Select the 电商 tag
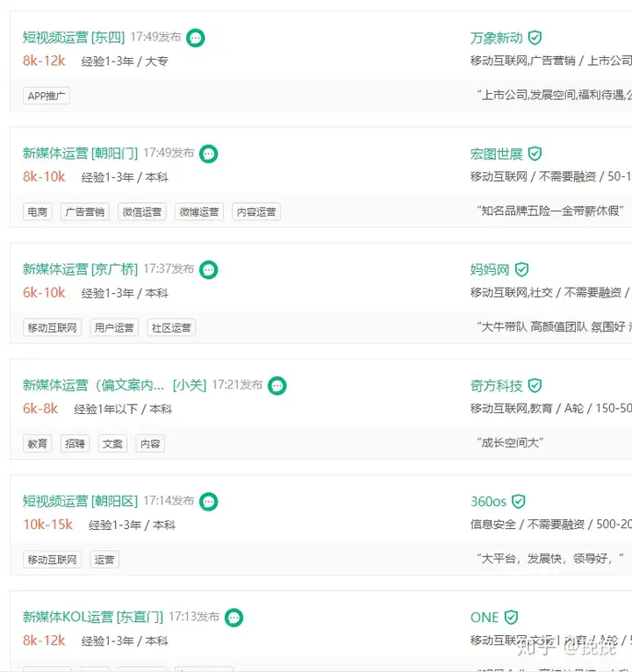The width and height of the screenshot is (632, 672). click(x=37, y=211)
